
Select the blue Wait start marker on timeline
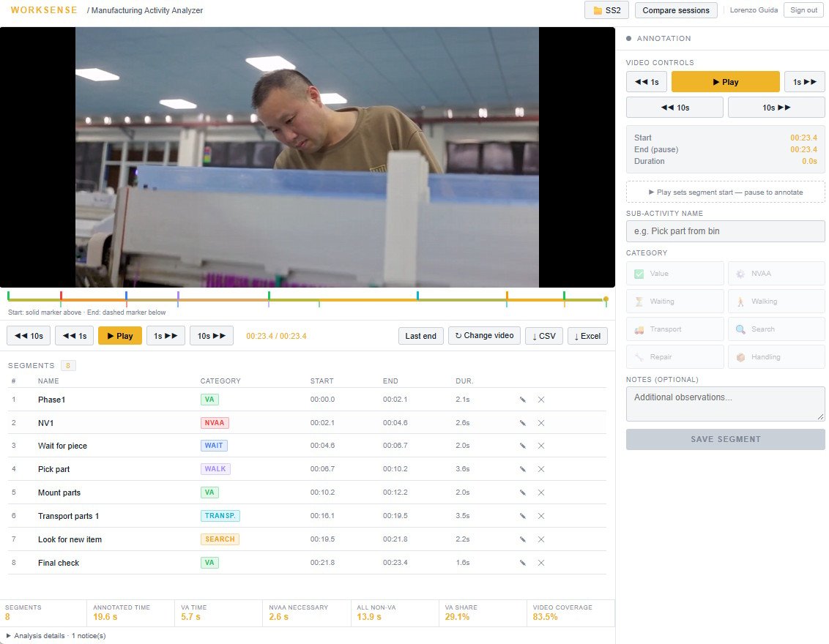pos(127,296)
